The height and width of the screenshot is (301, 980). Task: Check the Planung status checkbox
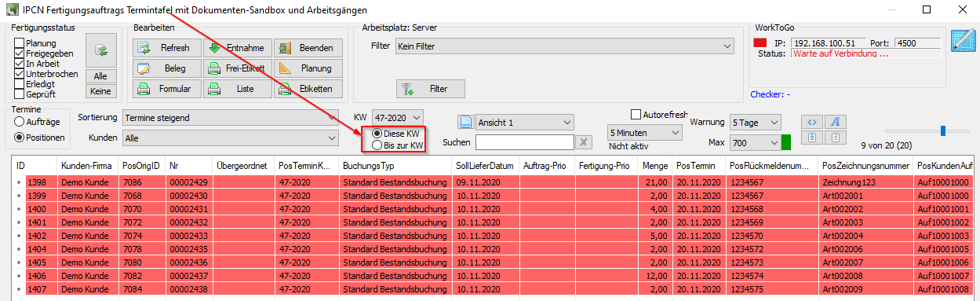20,43
